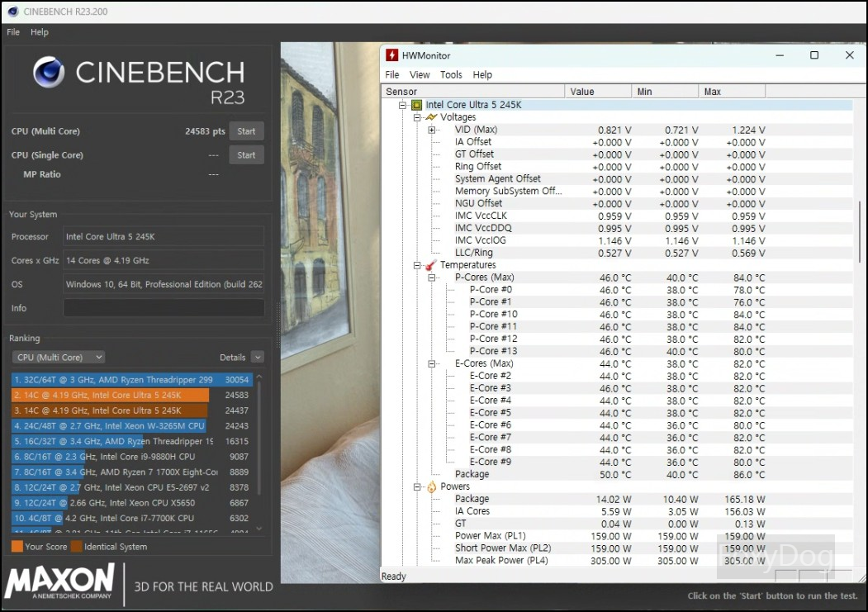Collapse the P-Cores (Max) node
Viewport: 868px width, 612px height.
pos(432,278)
